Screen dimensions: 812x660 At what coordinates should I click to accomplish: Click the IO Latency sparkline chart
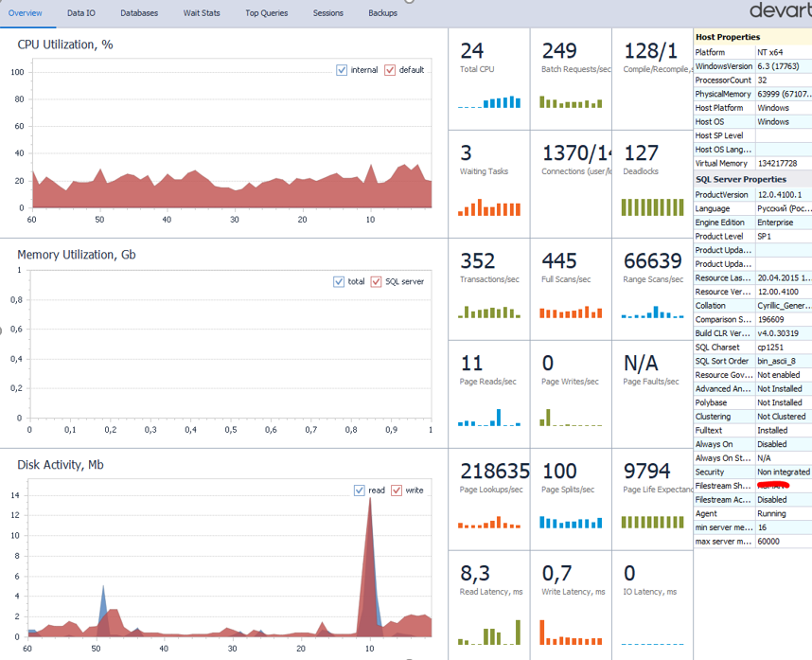(652, 644)
